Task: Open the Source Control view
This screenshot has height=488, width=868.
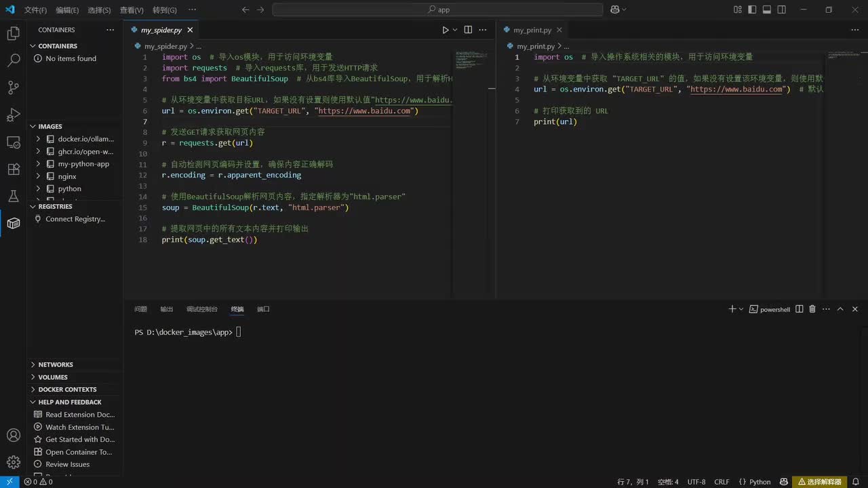Action: tap(13, 87)
